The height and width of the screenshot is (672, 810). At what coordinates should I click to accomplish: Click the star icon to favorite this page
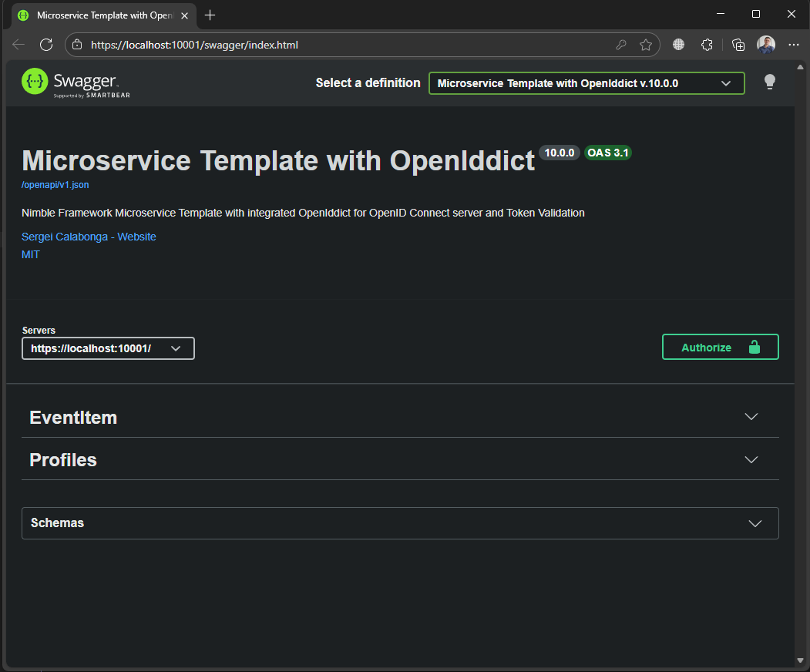click(x=646, y=45)
